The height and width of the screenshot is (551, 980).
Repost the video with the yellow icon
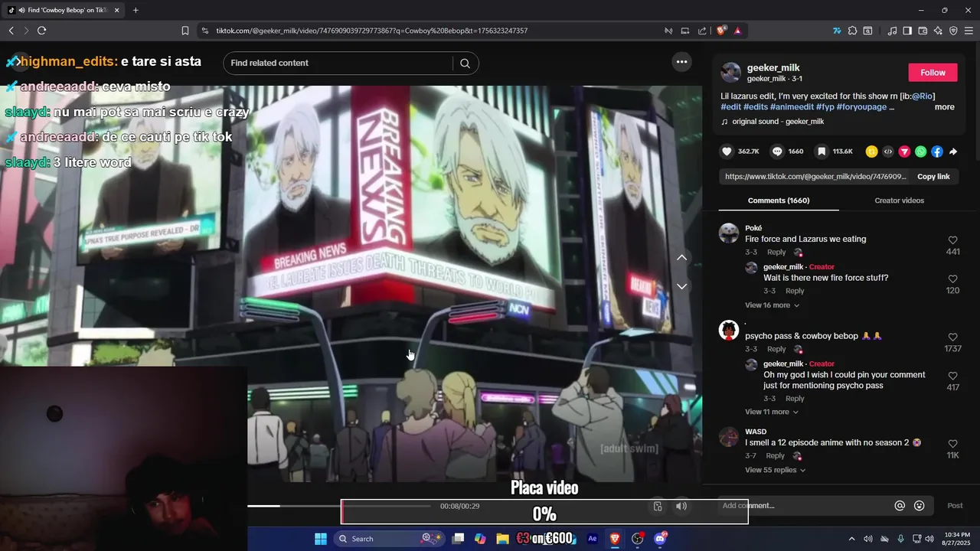coord(871,152)
